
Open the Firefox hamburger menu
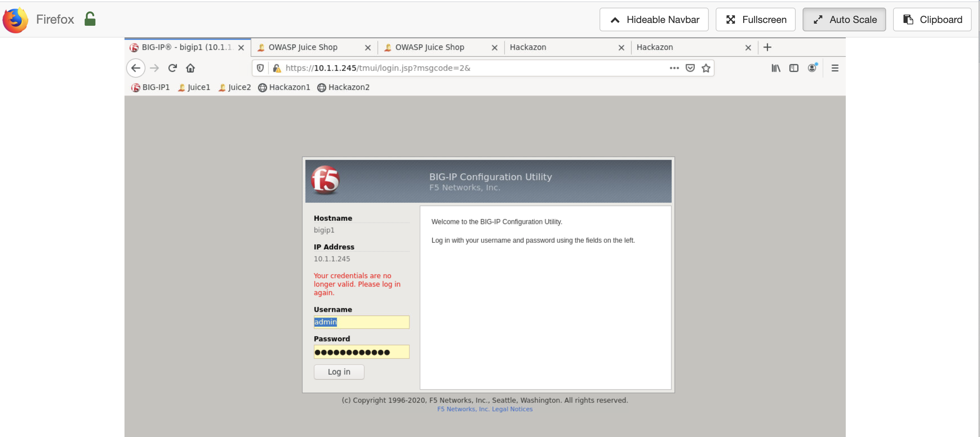pos(835,68)
